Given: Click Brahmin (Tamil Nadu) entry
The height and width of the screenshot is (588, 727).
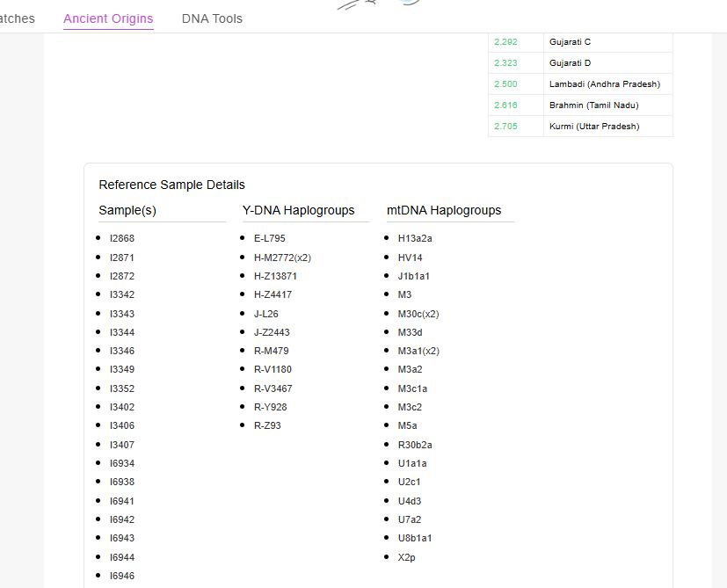Looking at the screenshot, I should pyautogui.click(x=593, y=105).
